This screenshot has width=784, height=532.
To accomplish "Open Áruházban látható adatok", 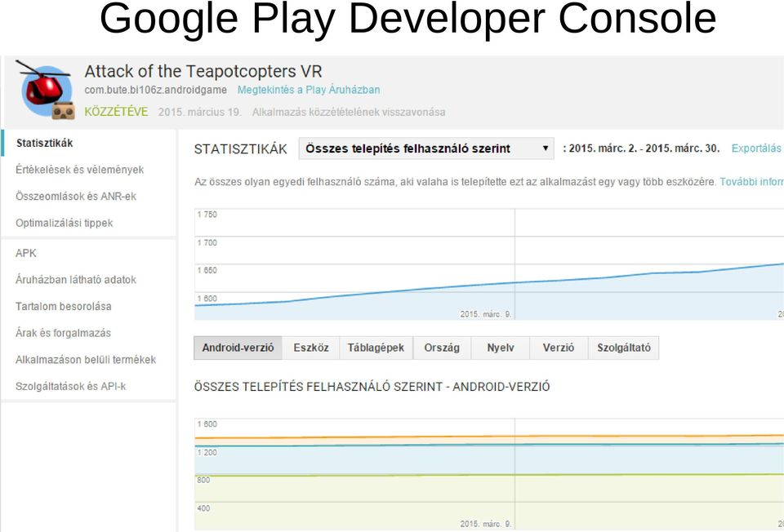I will point(75,280).
